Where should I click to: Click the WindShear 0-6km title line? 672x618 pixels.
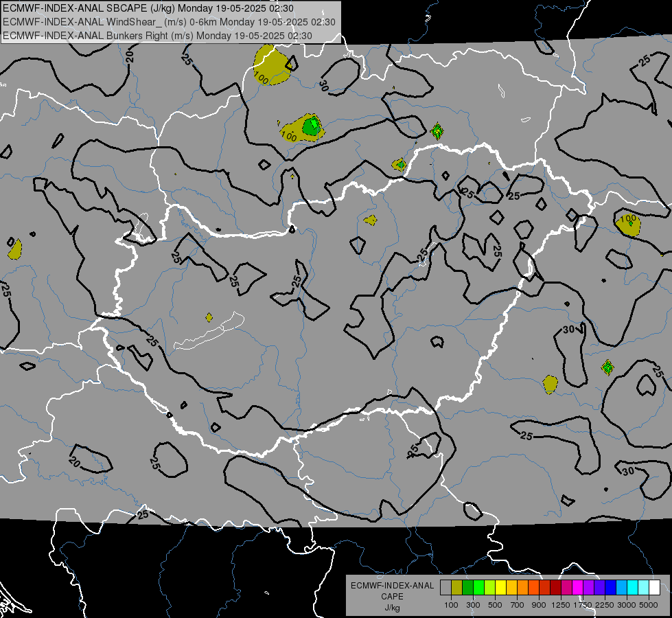[169, 22]
